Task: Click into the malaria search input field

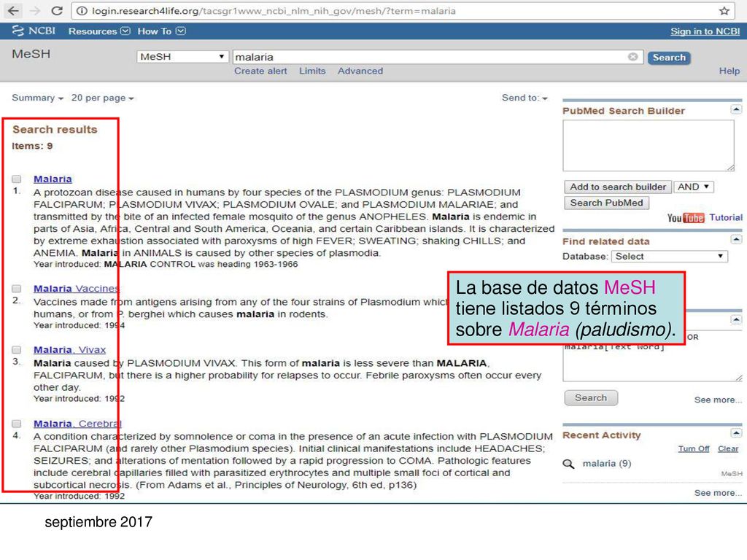Action: coord(438,57)
